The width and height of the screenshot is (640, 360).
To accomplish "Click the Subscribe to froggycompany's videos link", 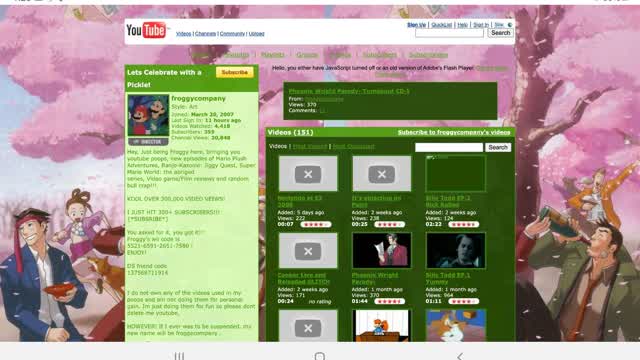I will pyautogui.click(x=454, y=132).
